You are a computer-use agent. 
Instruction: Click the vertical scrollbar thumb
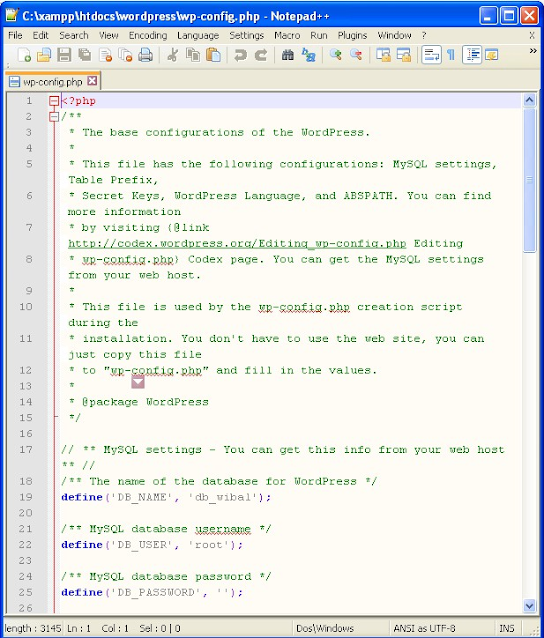(x=529, y=180)
